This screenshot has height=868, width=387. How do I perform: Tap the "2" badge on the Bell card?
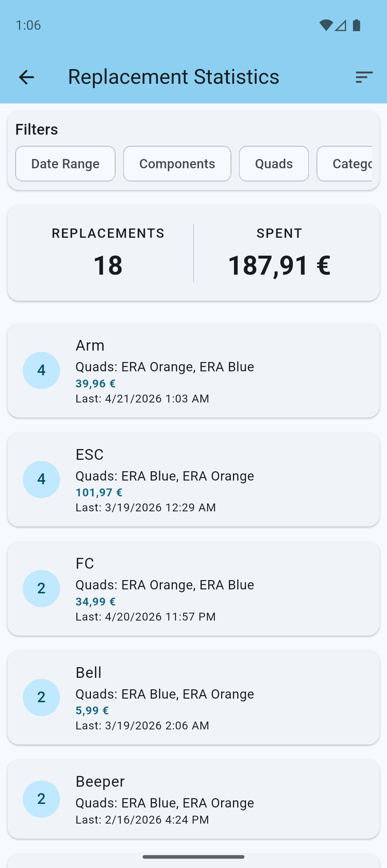point(41,697)
